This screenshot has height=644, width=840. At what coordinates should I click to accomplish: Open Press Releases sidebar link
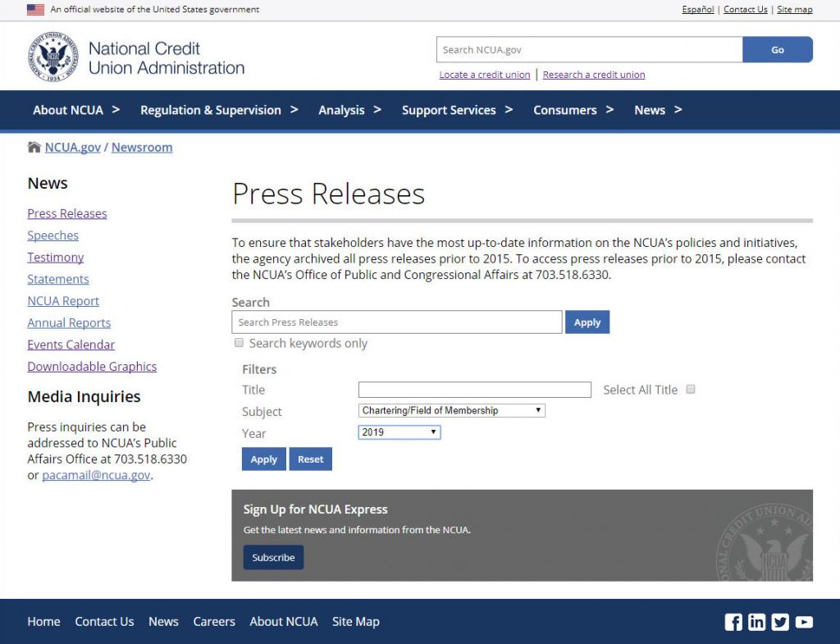[x=67, y=213]
